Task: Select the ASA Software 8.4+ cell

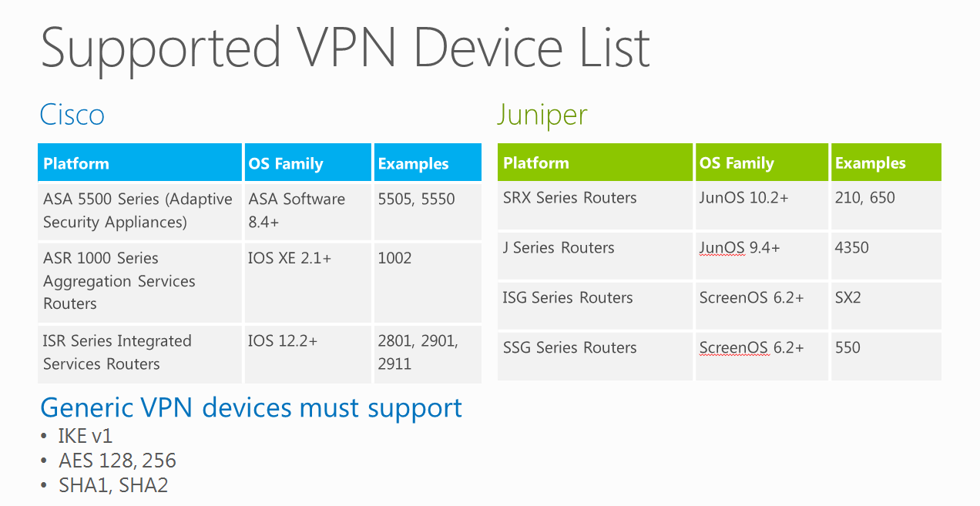Action: 308,211
